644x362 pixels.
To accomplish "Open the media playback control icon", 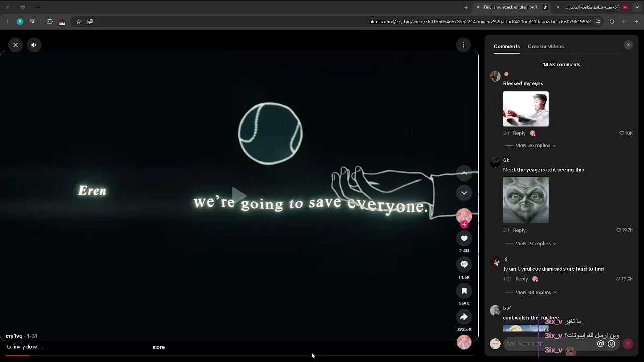I will [32, 22].
